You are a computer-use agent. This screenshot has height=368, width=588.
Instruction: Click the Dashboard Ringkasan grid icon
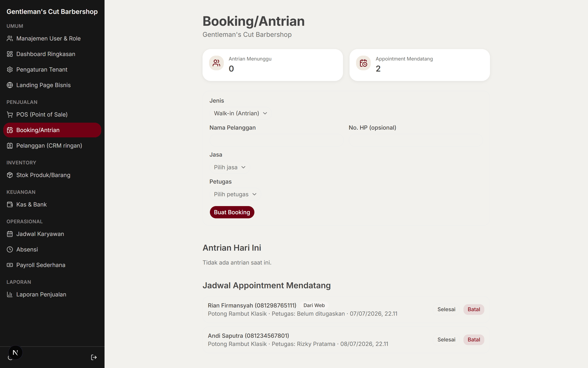coord(10,54)
